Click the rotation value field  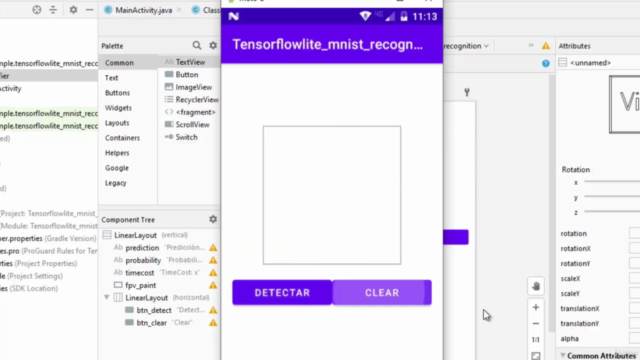pyautogui.click(x=634, y=233)
